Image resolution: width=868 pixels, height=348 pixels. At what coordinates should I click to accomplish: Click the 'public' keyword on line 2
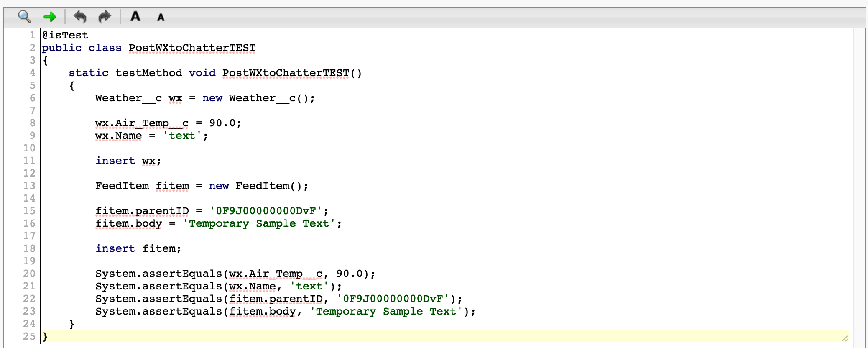pyautogui.click(x=61, y=48)
